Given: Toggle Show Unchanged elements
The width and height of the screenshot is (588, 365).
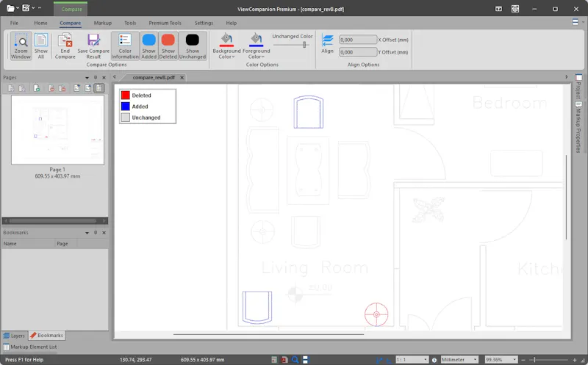Looking at the screenshot, I should pyautogui.click(x=193, y=46).
